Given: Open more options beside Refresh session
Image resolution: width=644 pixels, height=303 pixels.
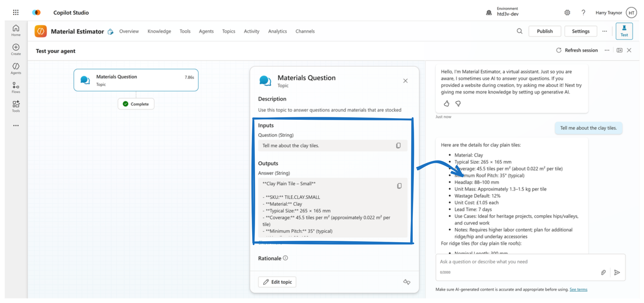Looking at the screenshot, I should pyautogui.click(x=607, y=50).
